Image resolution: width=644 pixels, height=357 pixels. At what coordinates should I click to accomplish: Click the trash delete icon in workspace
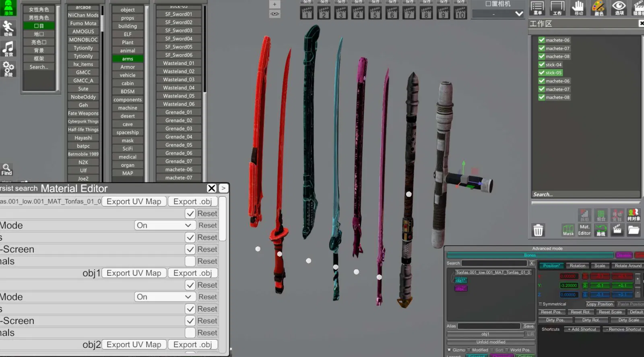(x=538, y=230)
